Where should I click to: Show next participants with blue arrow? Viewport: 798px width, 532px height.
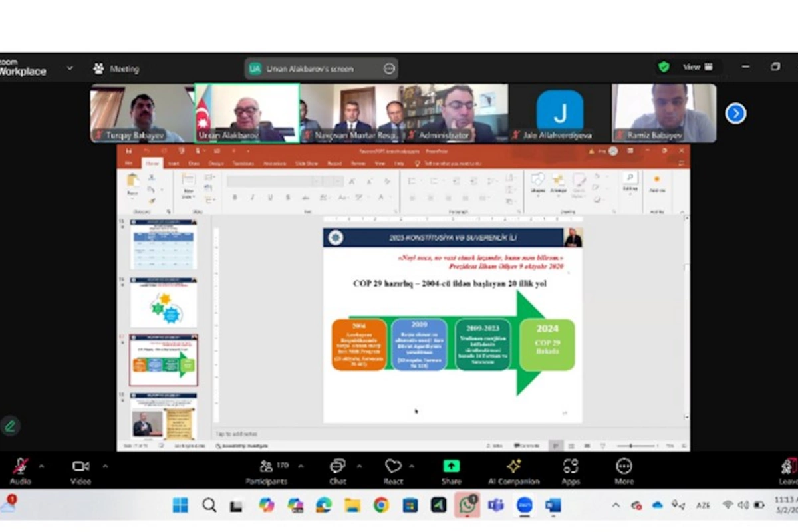[x=735, y=114]
